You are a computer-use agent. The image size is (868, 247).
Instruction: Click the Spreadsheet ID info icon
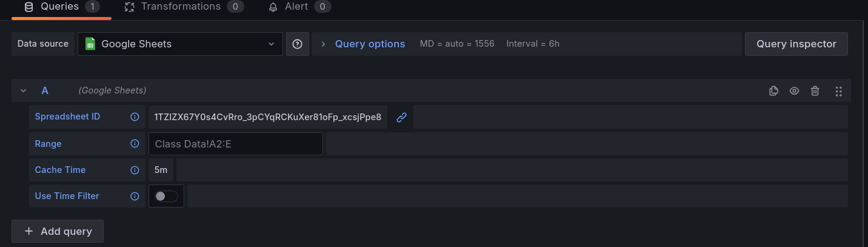pyautogui.click(x=135, y=117)
